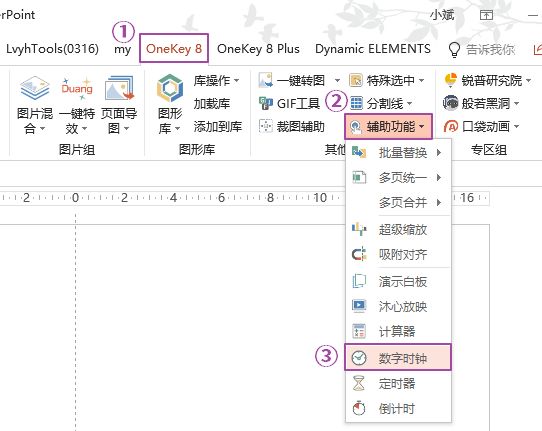Choose 定时器 from the menu
Image resolution: width=542 pixels, height=431 pixels.
click(398, 384)
